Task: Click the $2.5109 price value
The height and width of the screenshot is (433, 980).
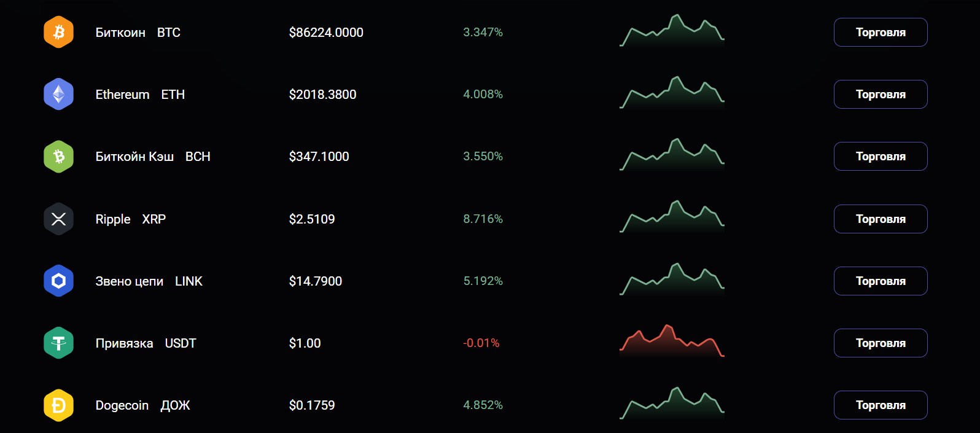Action: pyautogui.click(x=312, y=219)
